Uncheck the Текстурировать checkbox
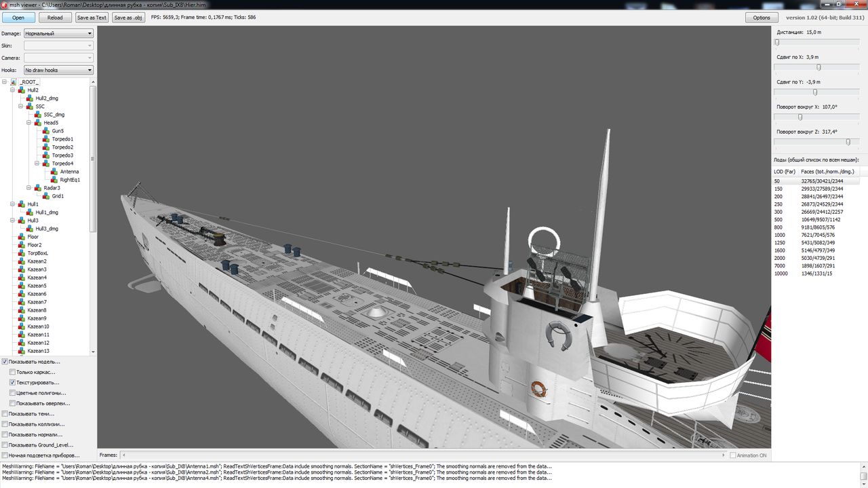The width and height of the screenshot is (868, 488). click(x=12, y=383)
